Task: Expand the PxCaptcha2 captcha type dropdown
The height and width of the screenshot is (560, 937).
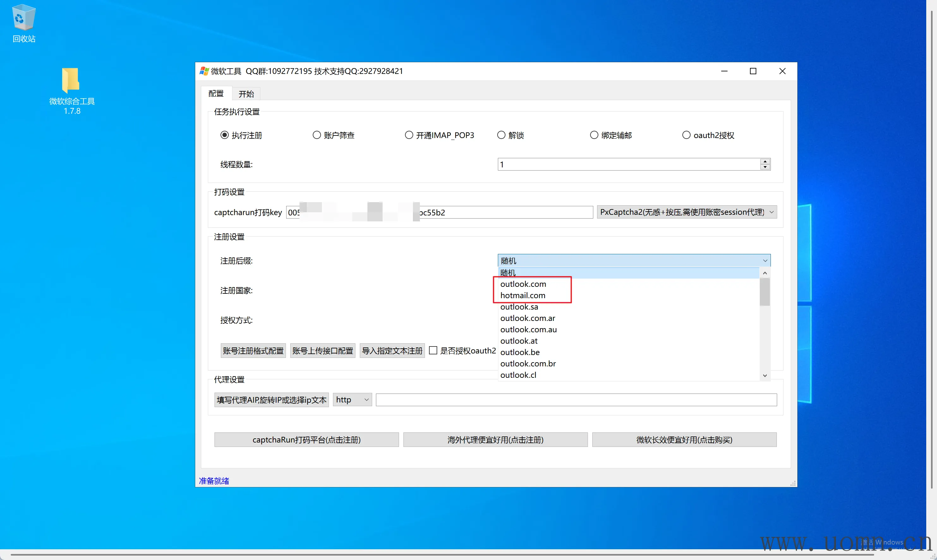Action: [771, 212]
